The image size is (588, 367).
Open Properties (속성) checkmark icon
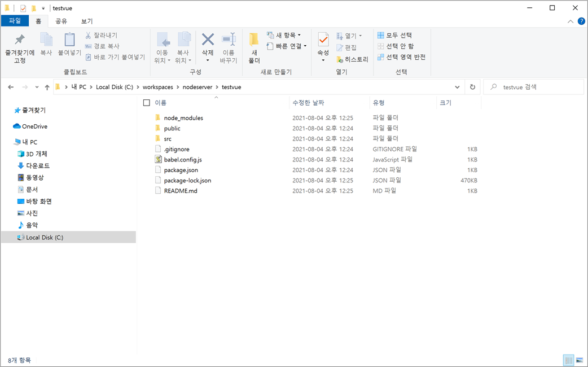tap(323, 40)
